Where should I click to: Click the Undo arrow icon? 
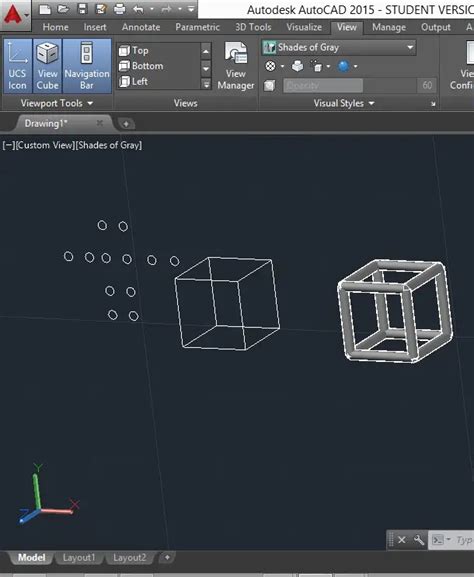click(138, 9)
